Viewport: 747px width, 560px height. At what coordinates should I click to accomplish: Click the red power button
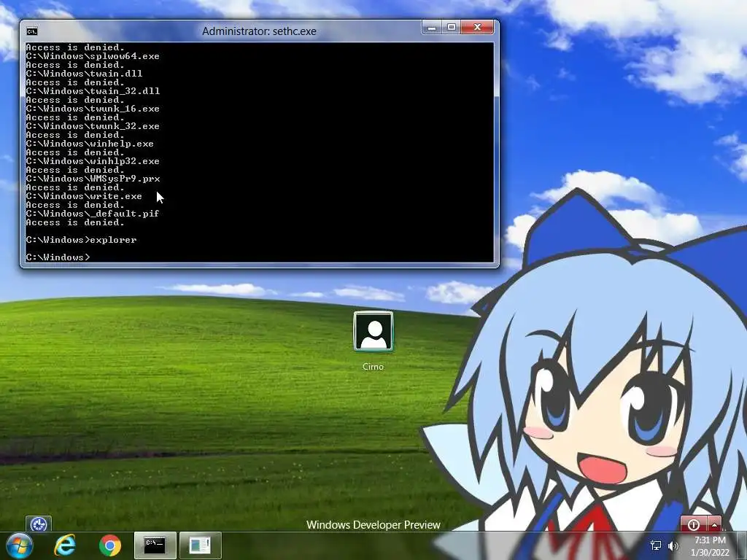tap(694, 524)
